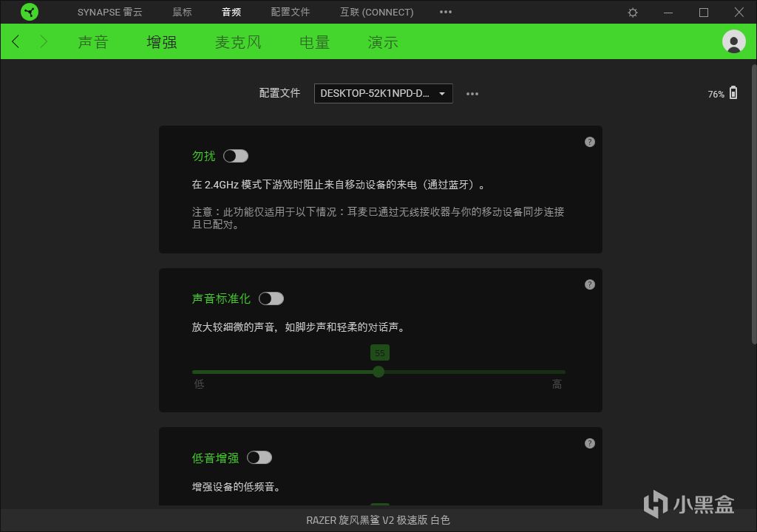Check the headset battery level icon
The height and width of the screenshot is (532, 757).
click(733, 93)
